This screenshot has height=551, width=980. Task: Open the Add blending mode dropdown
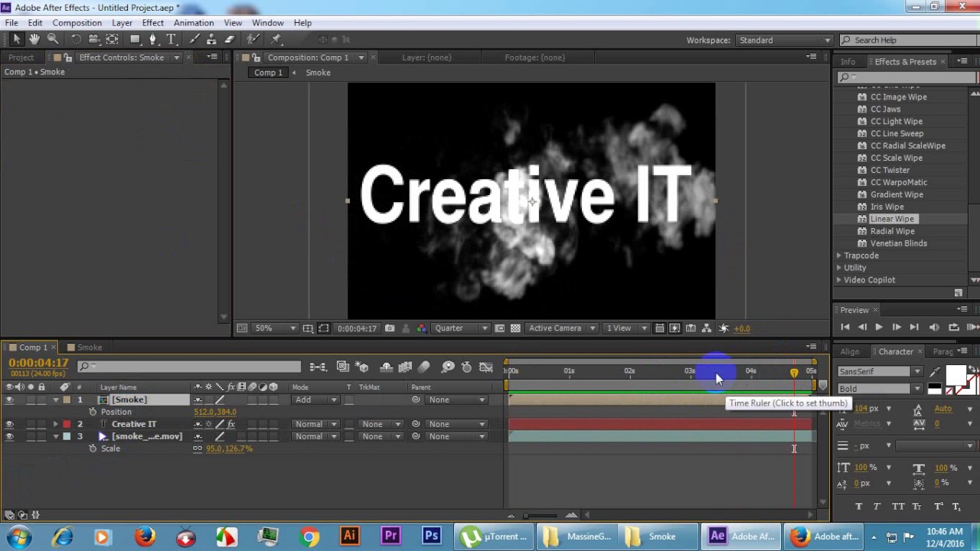315,399
